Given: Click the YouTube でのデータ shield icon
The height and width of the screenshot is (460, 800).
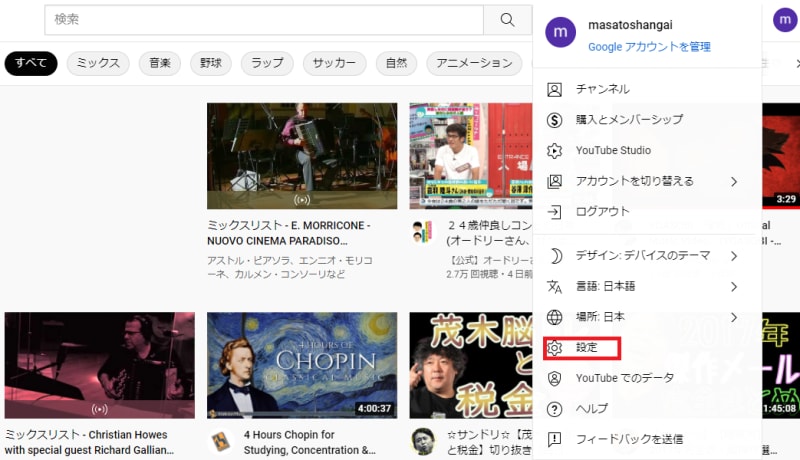Looking at the screenshot, I should tap(555, 378).
